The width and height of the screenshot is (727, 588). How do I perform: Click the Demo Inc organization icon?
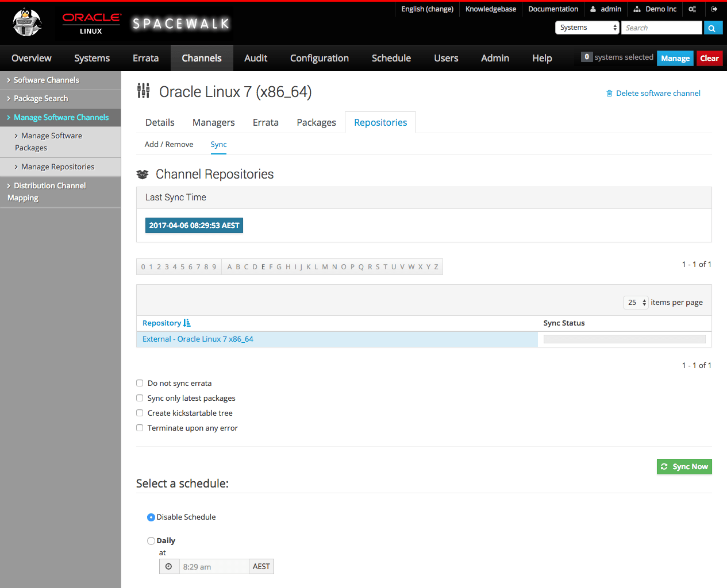pyautogui.click(x=637, y=9)
